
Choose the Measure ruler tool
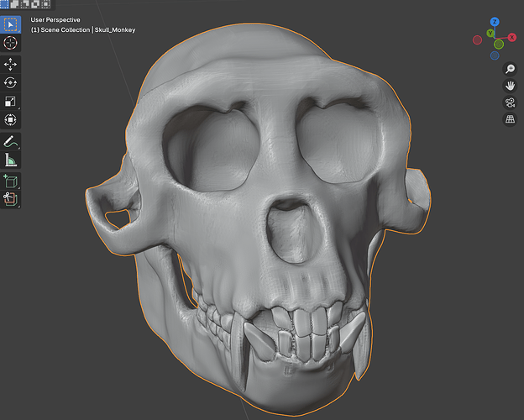[x=10, y=160]
